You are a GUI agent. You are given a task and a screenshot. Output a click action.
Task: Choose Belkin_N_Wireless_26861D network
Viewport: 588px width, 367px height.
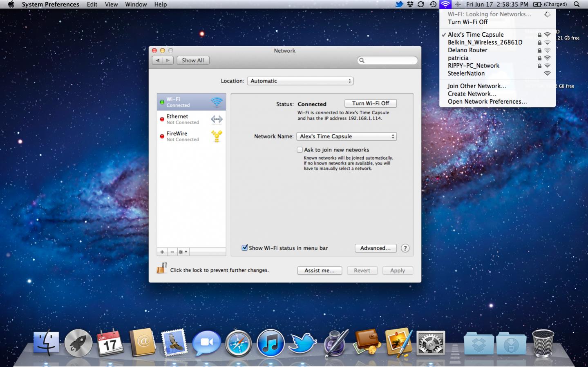pos(485,42)
